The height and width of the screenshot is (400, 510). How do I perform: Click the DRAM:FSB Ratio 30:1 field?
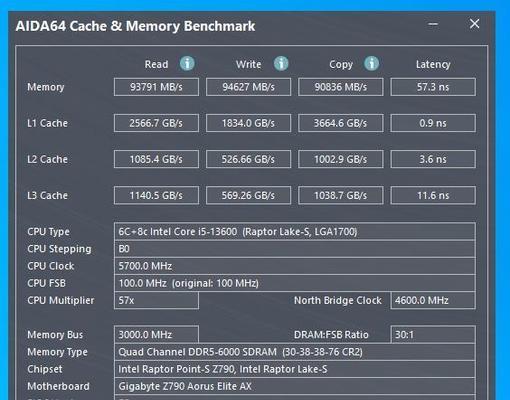433,334
